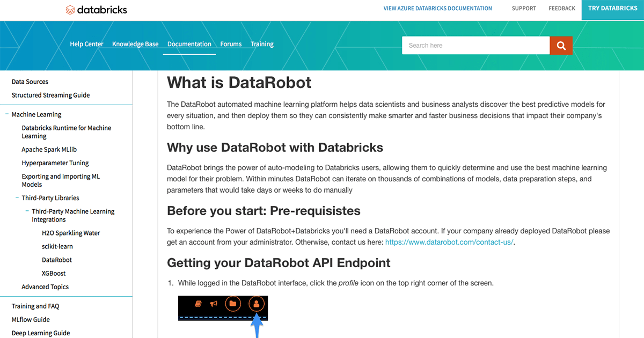Viewport: 644px width, 338px height.
Task: Click the megaphone icon in the DataRobot image
Action: click(214, 304)
